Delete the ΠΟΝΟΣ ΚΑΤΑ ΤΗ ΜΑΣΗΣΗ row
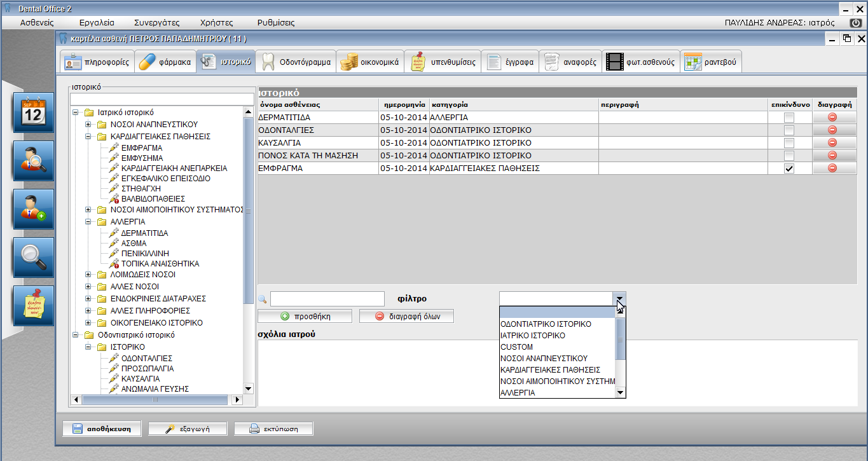 [832, 156]
